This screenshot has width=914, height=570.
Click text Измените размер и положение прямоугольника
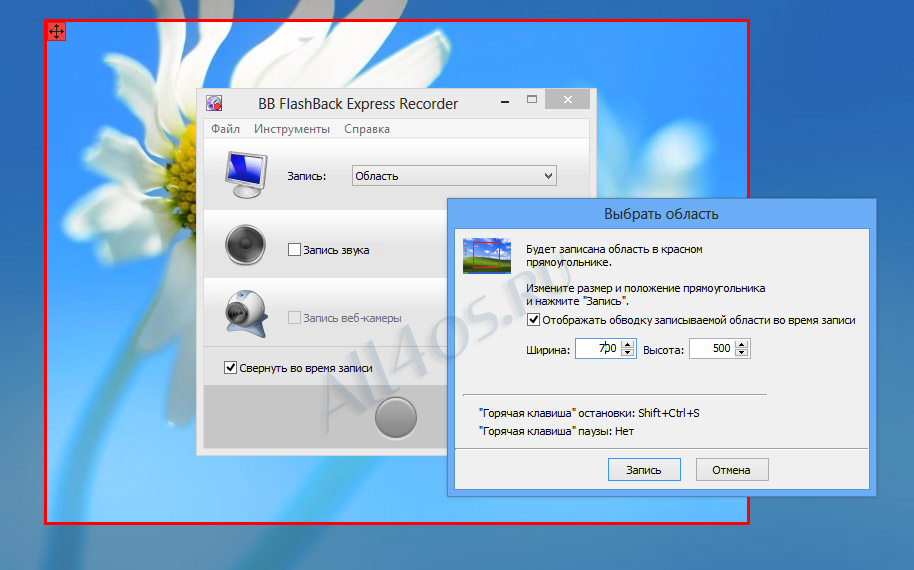pyautogui.click(x=646, y=288)
